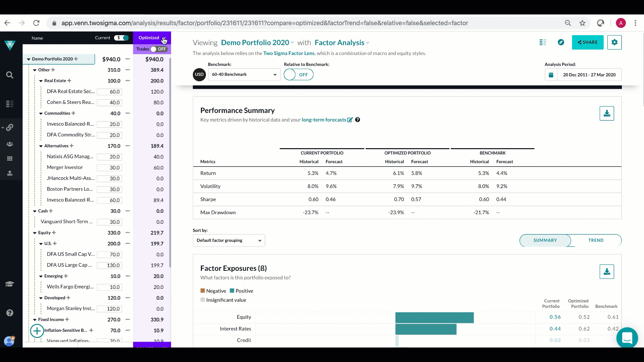This screenshot has height=362, width=644.
Task: Go back in browser history
Action: [7, 23]
